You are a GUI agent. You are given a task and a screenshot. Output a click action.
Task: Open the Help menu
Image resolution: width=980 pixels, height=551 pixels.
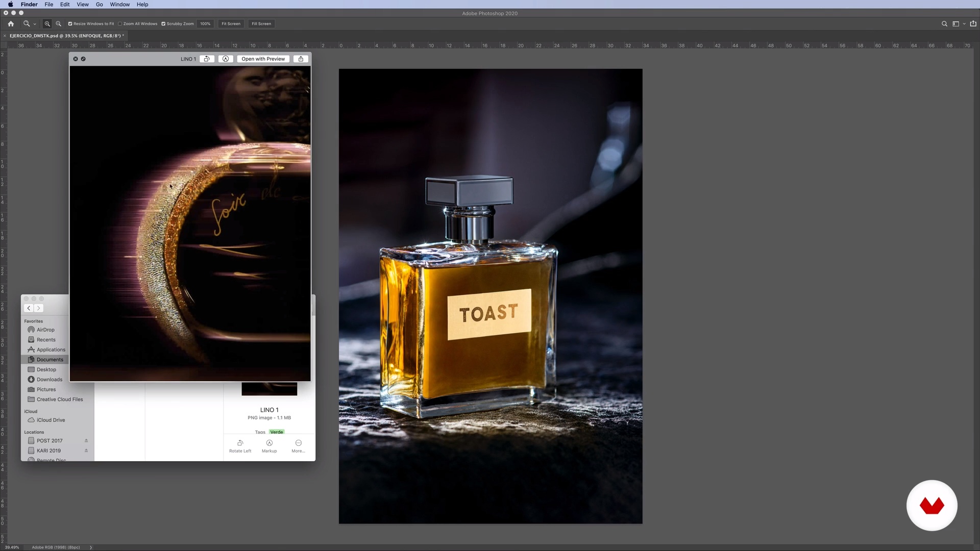click(142, 5)
